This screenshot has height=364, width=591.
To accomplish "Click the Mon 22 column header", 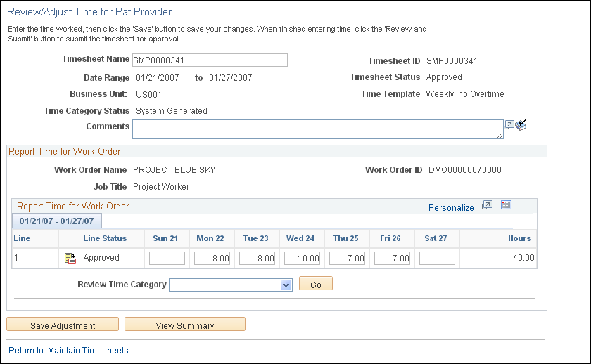I will pyautogui.click(x=210, y=238).
